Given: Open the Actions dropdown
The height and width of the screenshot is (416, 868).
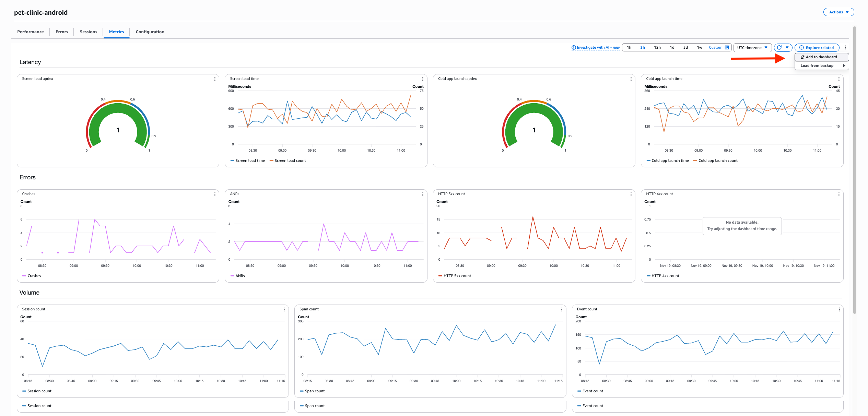Looking at the screenshot, I should [x=838, y=12].
